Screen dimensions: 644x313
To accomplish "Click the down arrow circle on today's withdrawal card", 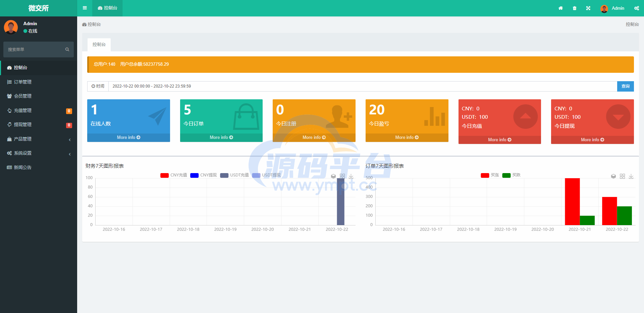I will click(x=618, y=116).
